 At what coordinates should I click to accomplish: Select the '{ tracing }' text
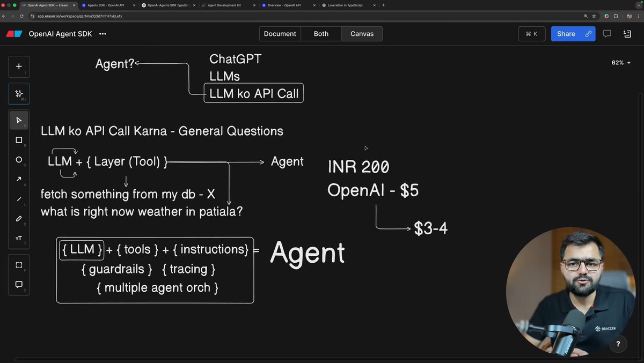(188, 269)
